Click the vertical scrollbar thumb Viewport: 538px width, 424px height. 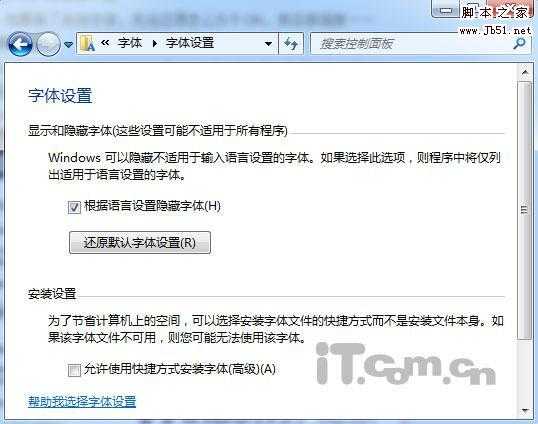(x=524, y=210)
